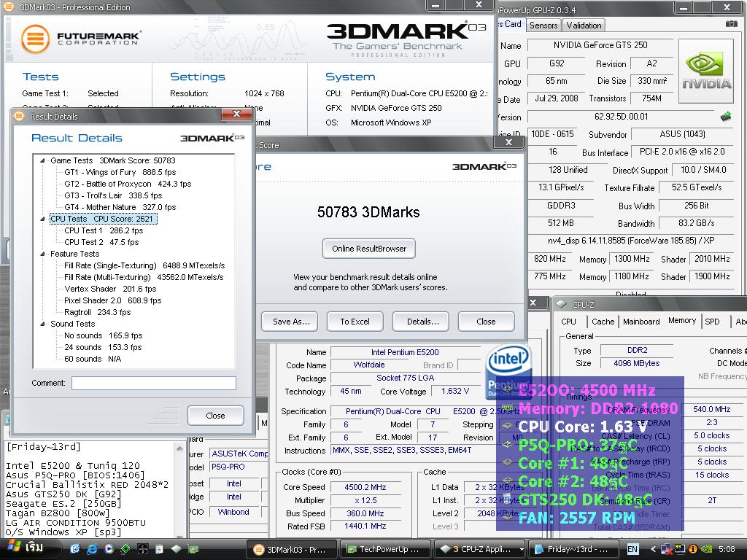747x560 pixels.
Task: Select Cache tab in CPU-Z
Action: click(x=603, y=322)
